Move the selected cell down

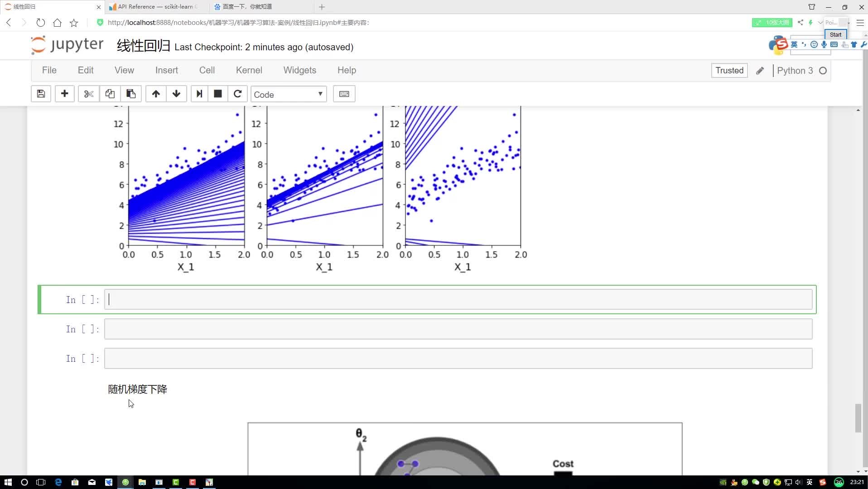click(x=176, y=94)
